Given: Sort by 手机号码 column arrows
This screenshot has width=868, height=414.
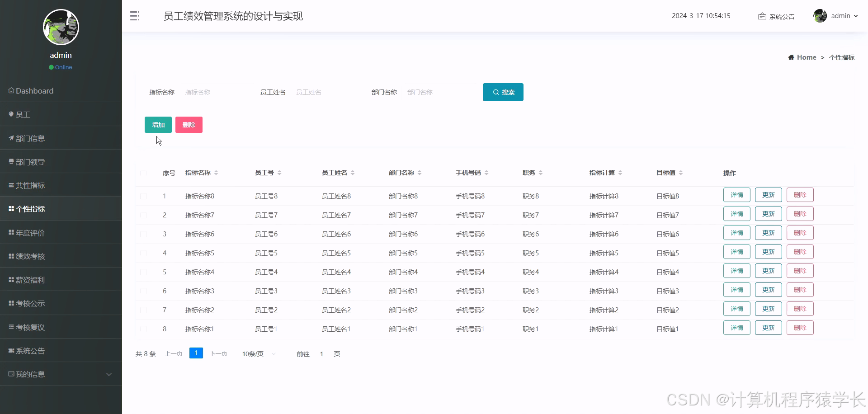Looking at the screenshot, I should coord(486,173).
